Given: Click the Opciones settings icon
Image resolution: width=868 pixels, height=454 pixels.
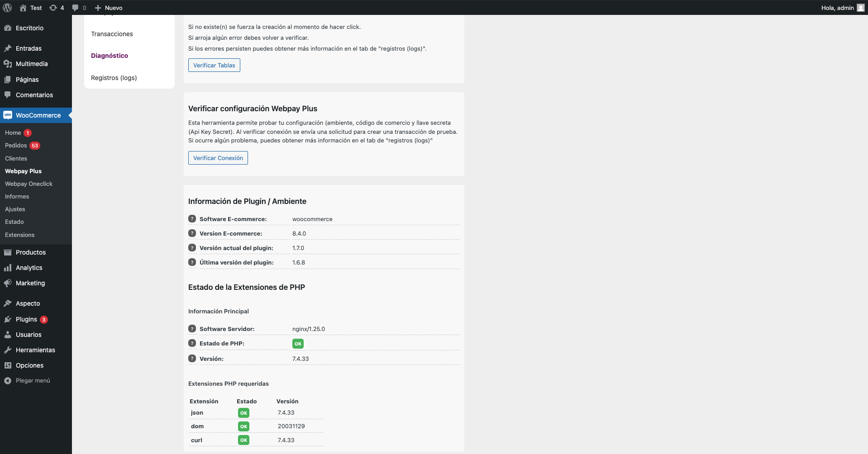Looking at the screenshot, I should tap(8, 365).
